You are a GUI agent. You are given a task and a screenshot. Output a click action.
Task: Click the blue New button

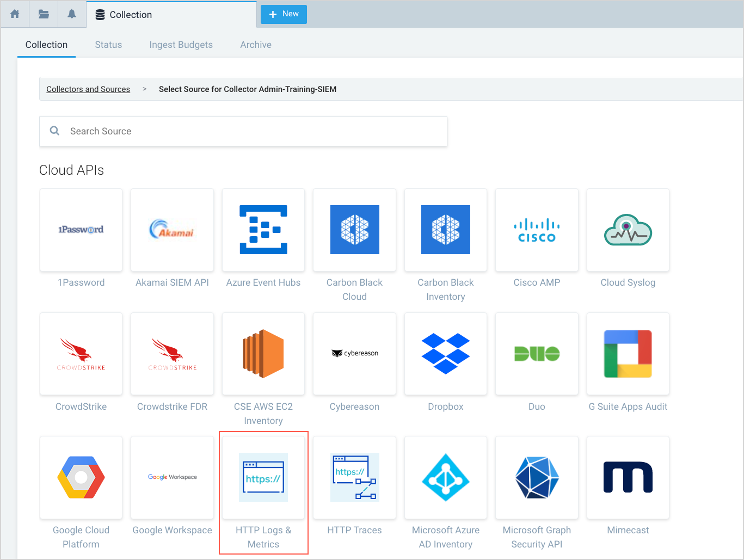click(284, 14)
